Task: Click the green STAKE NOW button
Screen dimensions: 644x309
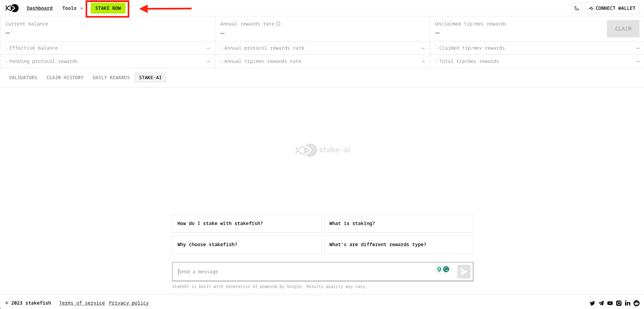Action: 108,8
